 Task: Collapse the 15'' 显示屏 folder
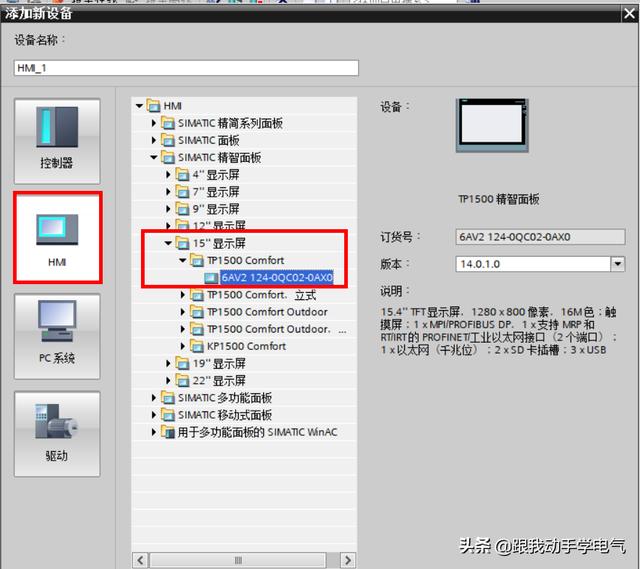coord(168,243)
